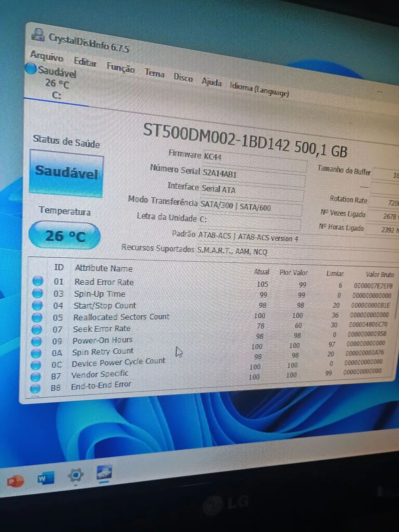Click the ID column header
399x532 pixels.
(59, 267)
